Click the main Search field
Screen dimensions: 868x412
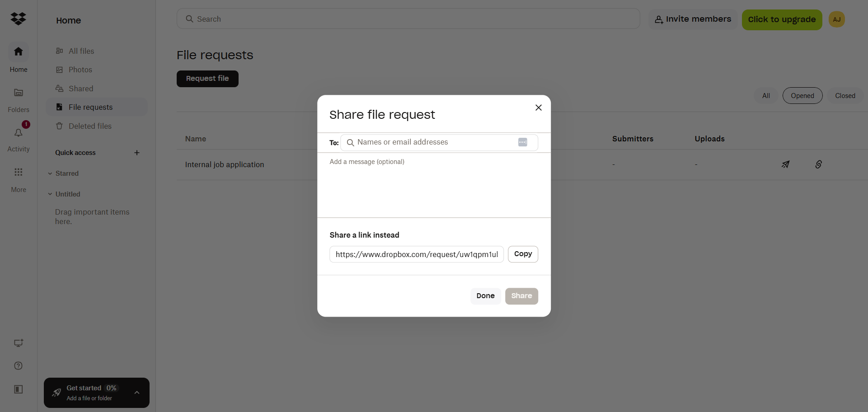pyautogui.click(x=408, y=19)
